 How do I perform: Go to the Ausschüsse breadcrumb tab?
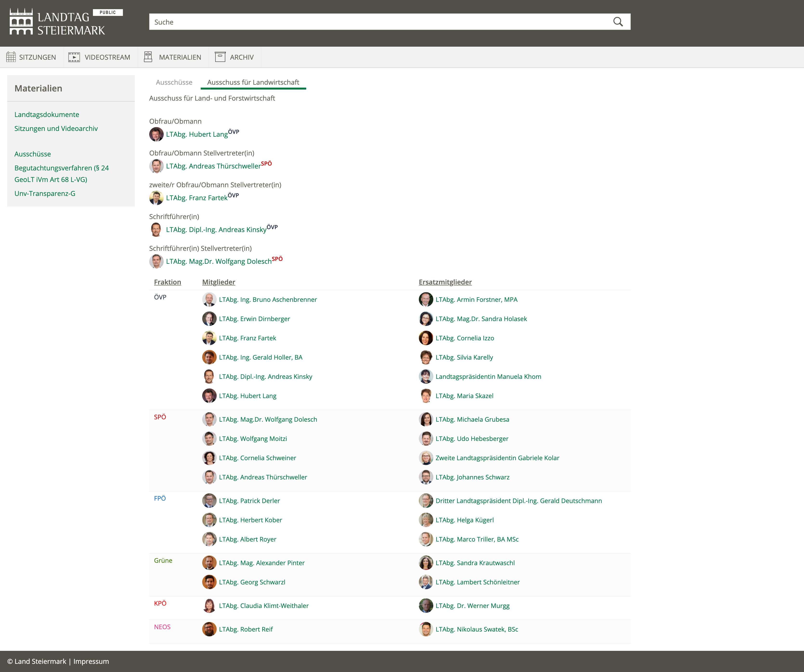coord(174,82)
